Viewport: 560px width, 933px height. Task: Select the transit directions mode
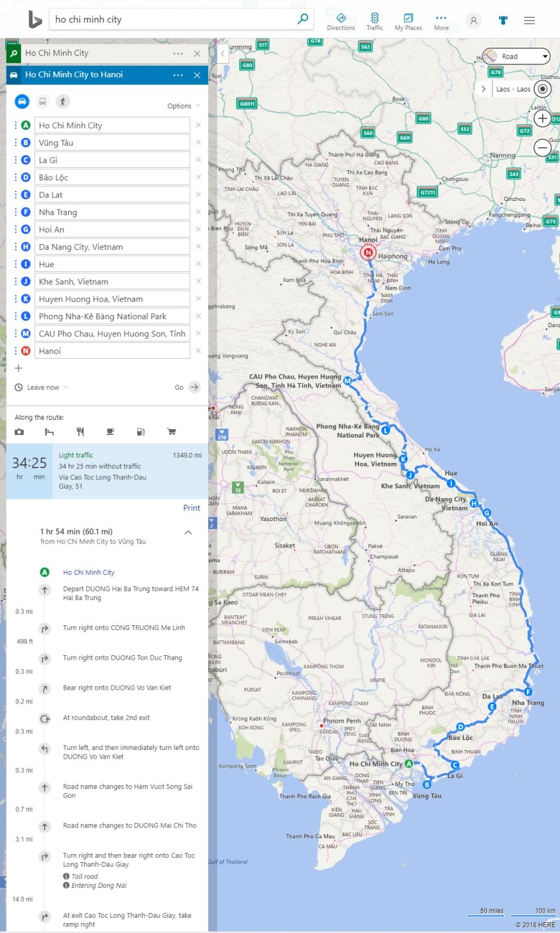(x=42, y=101)
